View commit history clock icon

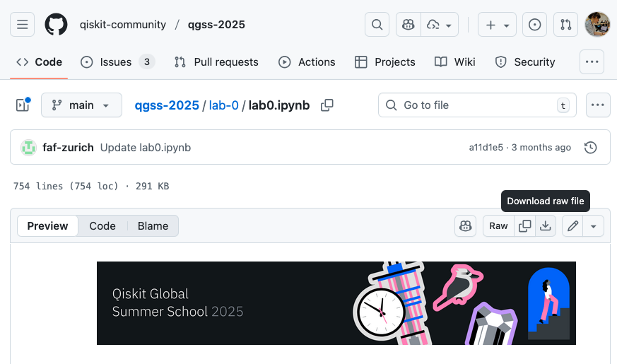[x=591, y=148]
